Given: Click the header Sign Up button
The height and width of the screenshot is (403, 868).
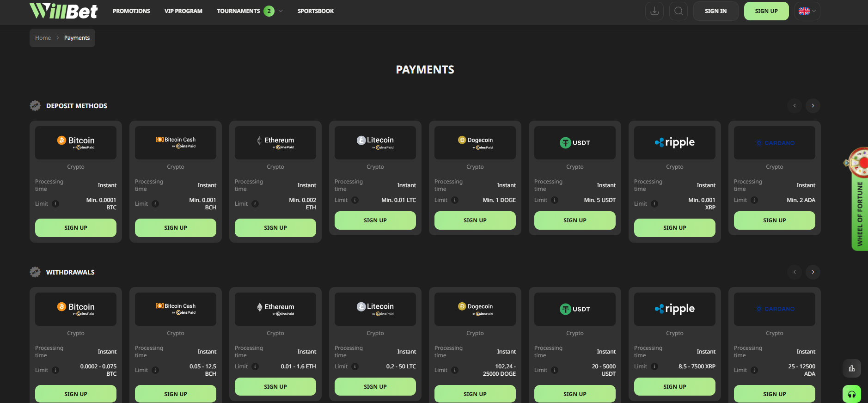Looking at the screenshot, I should pos(766,11).
